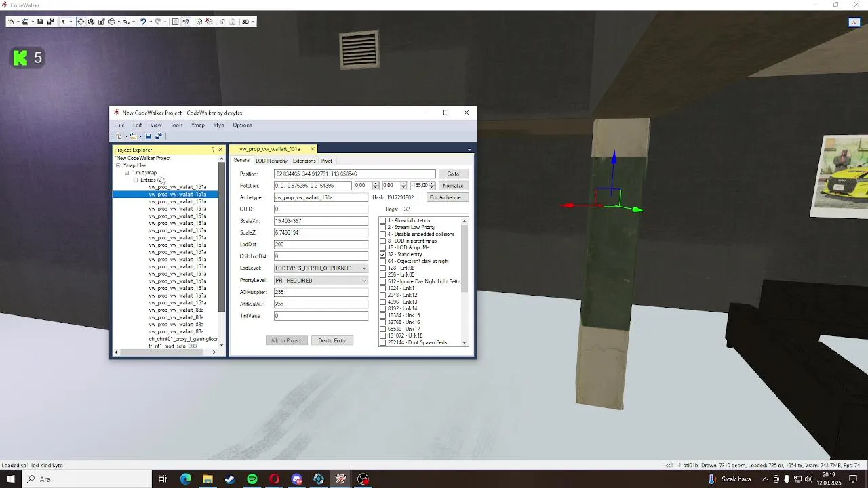This screenshot has width=868, height=488.
Task: Activate the Scale widget tool
Action: (x=102, y=22)
